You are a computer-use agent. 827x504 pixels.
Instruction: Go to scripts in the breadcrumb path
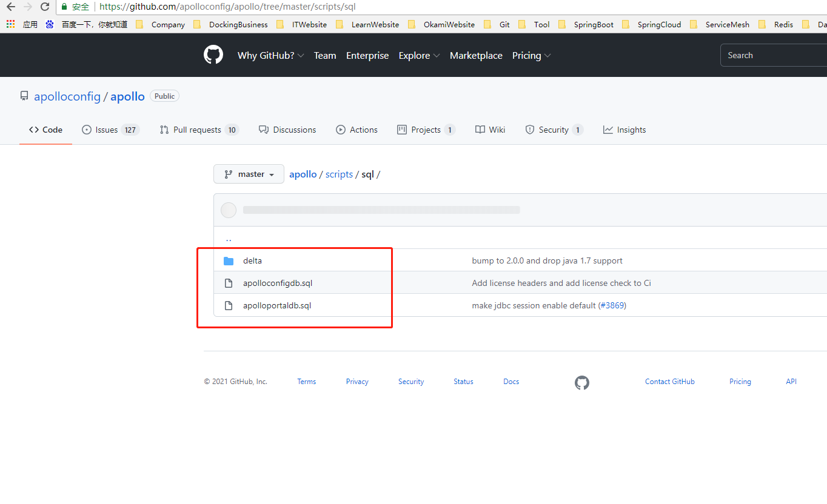(x=339, y=174)
